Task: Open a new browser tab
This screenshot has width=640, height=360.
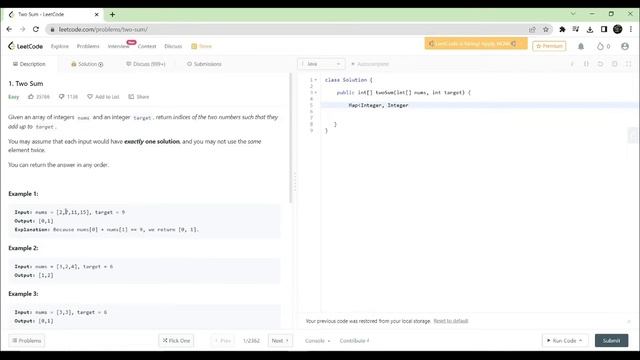Action: (x=112, y=15)
